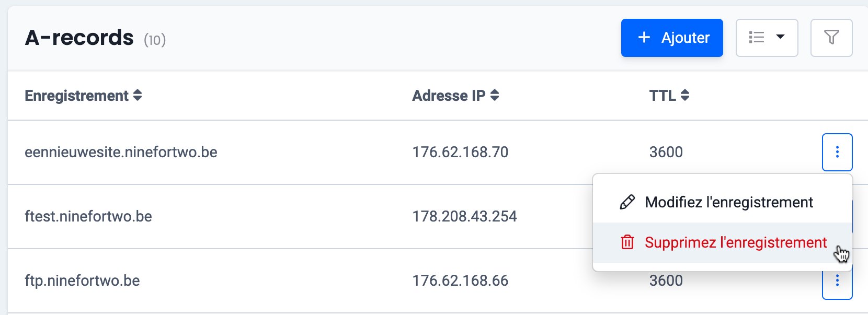Click the pencil edit icon

click(627, 202)
